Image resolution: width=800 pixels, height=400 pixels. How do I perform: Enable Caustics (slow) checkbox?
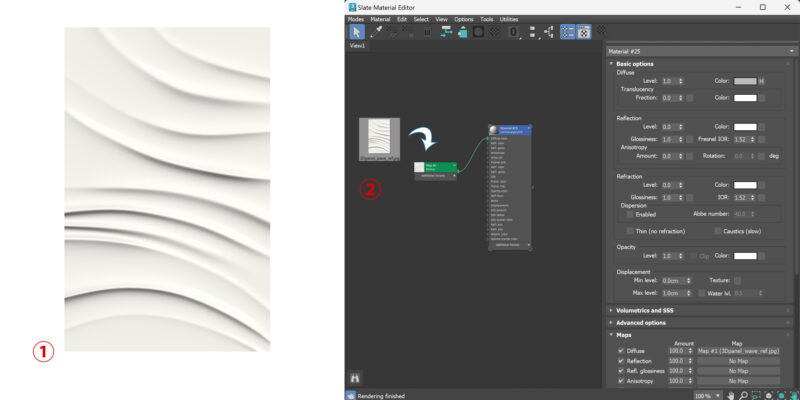click(718, 231)
